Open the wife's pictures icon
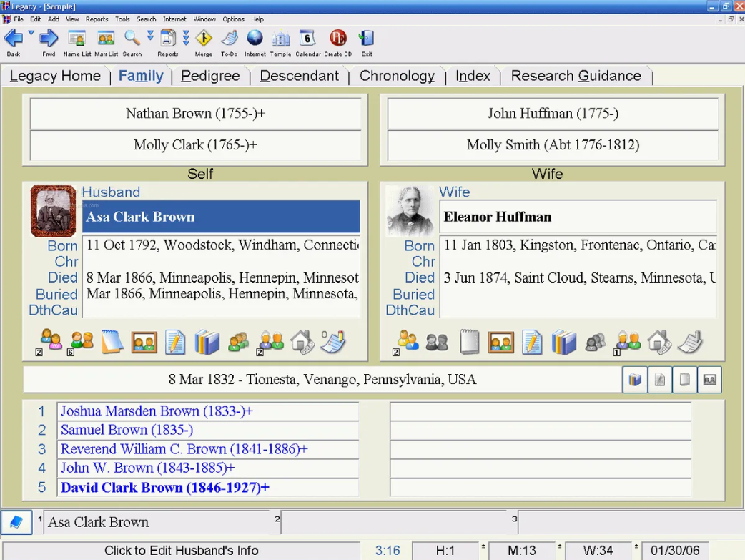The image size is (745, 560). point(500,343)
